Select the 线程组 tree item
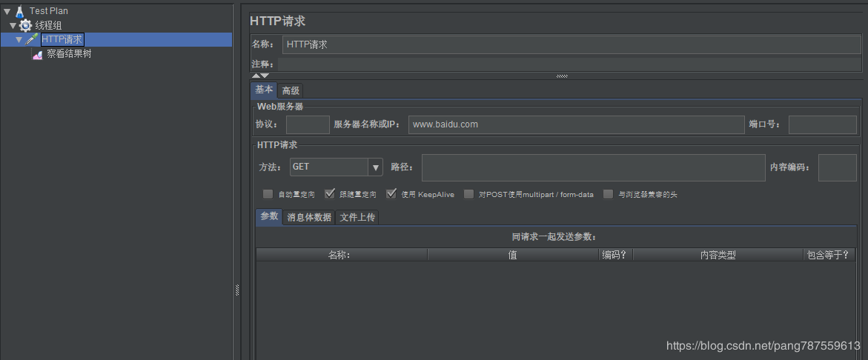 click(49, 25)
